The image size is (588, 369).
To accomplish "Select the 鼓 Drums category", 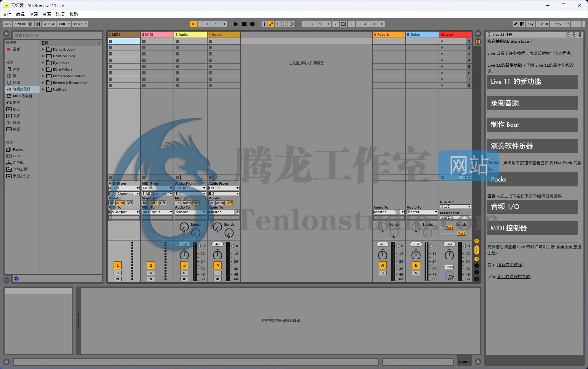I will pos(15,76).
